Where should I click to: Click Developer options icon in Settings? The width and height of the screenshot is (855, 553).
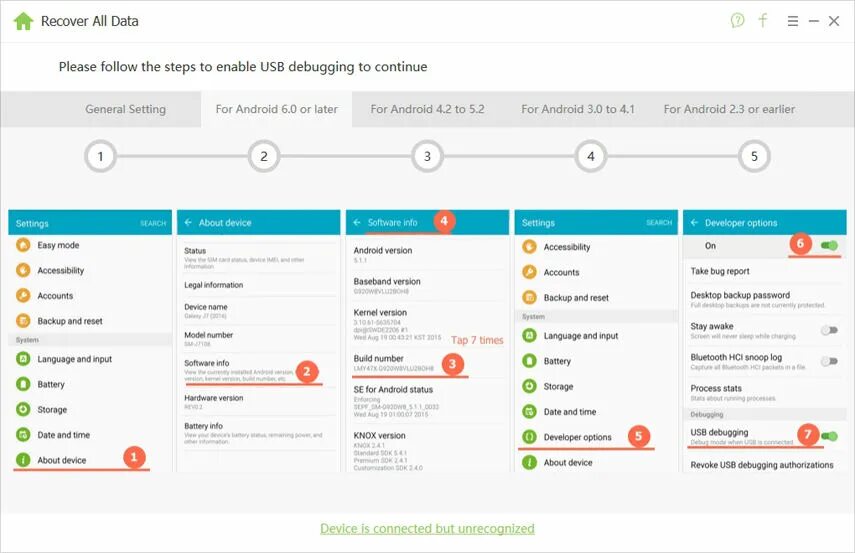[x=529, y=437]
